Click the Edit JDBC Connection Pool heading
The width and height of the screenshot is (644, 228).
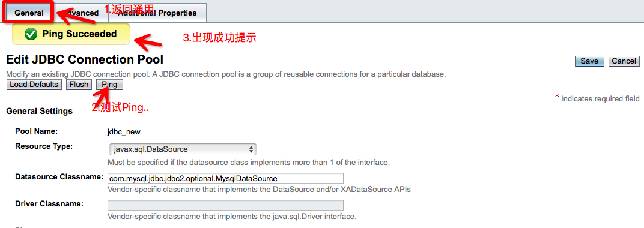[85, 60]
